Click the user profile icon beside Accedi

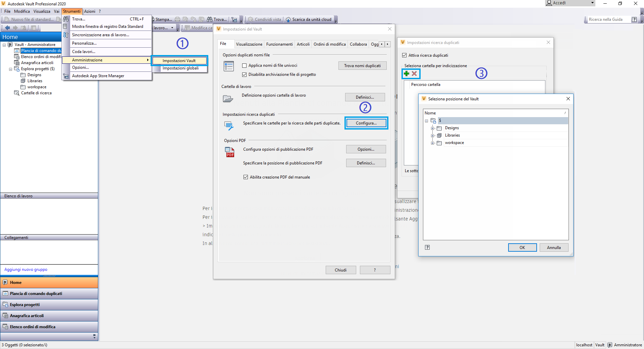click(x=549, y=3)
